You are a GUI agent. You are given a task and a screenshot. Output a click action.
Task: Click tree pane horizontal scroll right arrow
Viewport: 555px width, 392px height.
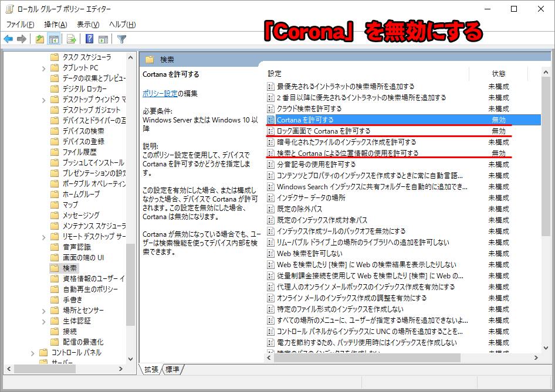pos(121,369)
